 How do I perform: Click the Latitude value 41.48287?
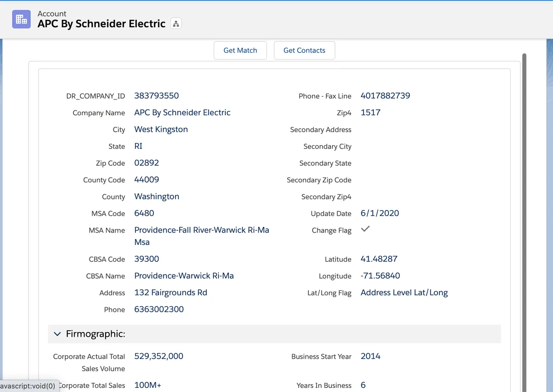379,259
